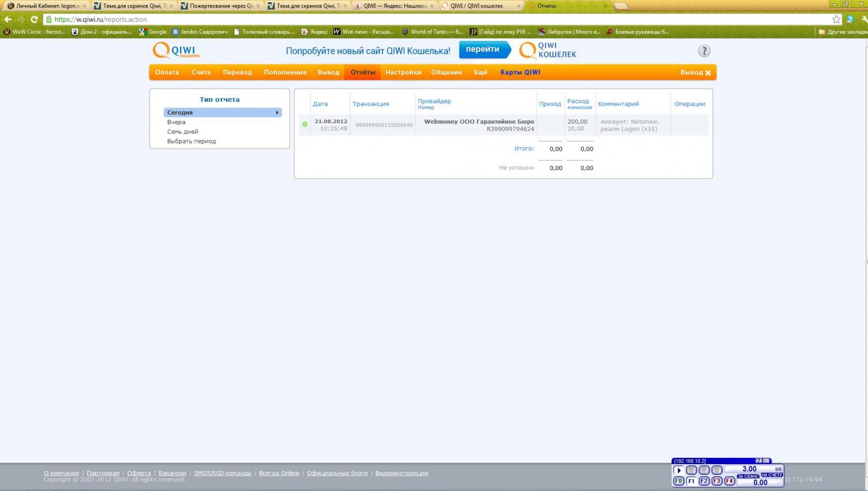
Task: Click the green status dot in the transaction row
Action: [305, 124]
